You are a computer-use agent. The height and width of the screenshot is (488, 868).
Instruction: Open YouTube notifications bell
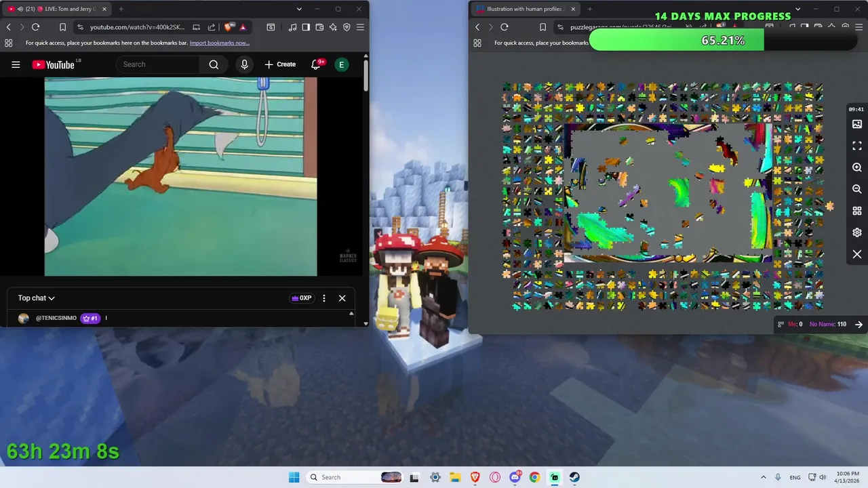[316, 64]
